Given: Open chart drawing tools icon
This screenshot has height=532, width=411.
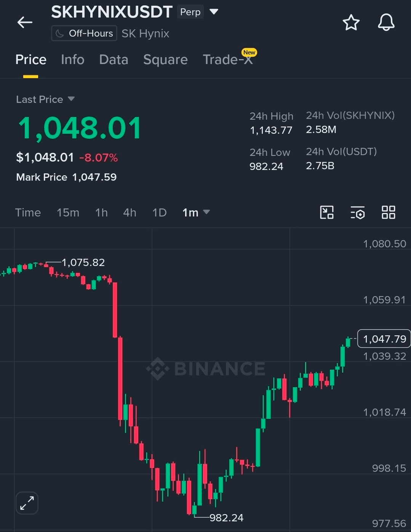Looking at the screenshot, I should (x=327, y=212).
